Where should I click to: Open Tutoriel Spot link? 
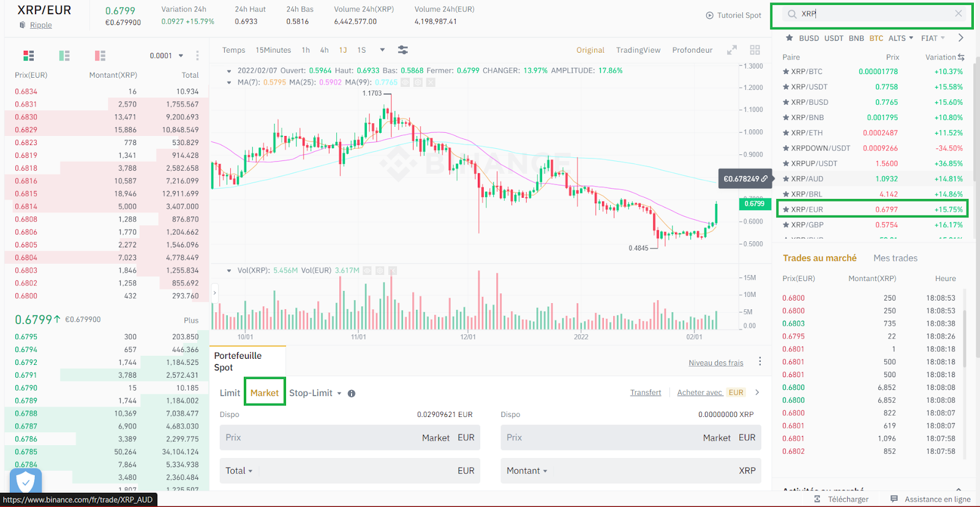pyautogui.click(x=739, y=15)
